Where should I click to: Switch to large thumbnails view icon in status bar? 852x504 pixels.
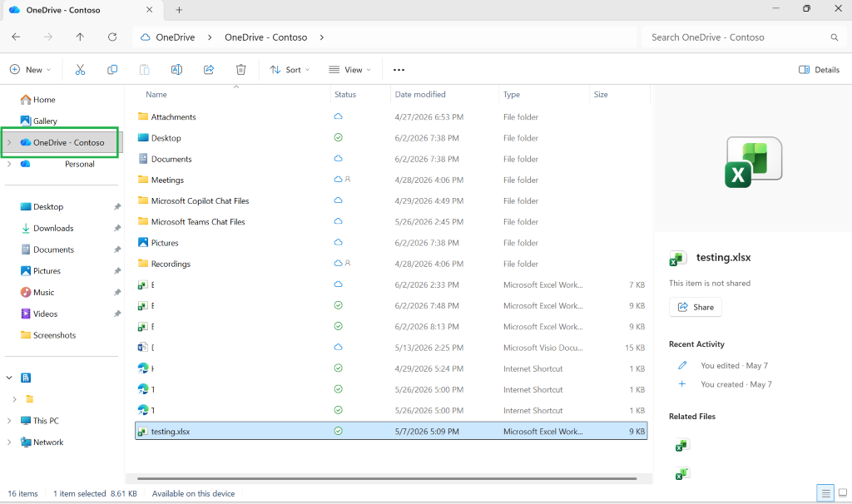843,493
